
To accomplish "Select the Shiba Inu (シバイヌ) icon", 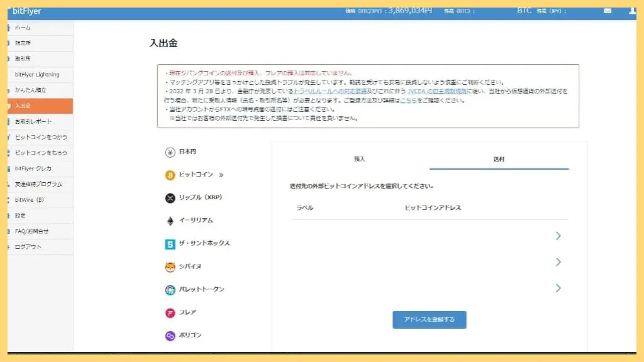I will (170, 266).
